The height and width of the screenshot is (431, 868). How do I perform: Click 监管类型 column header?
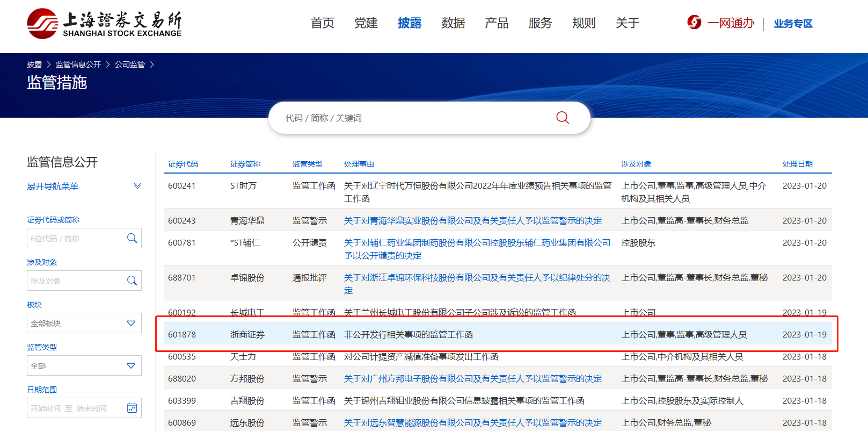point(308,164)
